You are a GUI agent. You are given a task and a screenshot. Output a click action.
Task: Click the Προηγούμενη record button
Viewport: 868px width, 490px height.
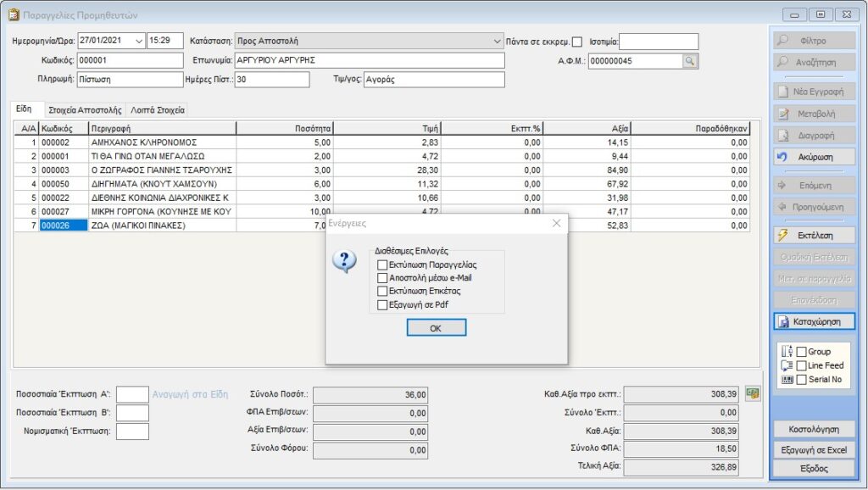[814, 207]
